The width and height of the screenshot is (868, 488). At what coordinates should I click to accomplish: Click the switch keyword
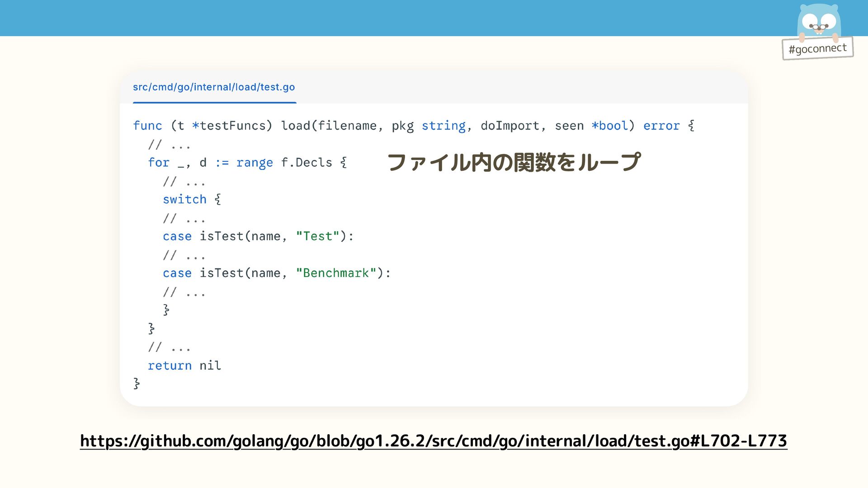point(184,199)
